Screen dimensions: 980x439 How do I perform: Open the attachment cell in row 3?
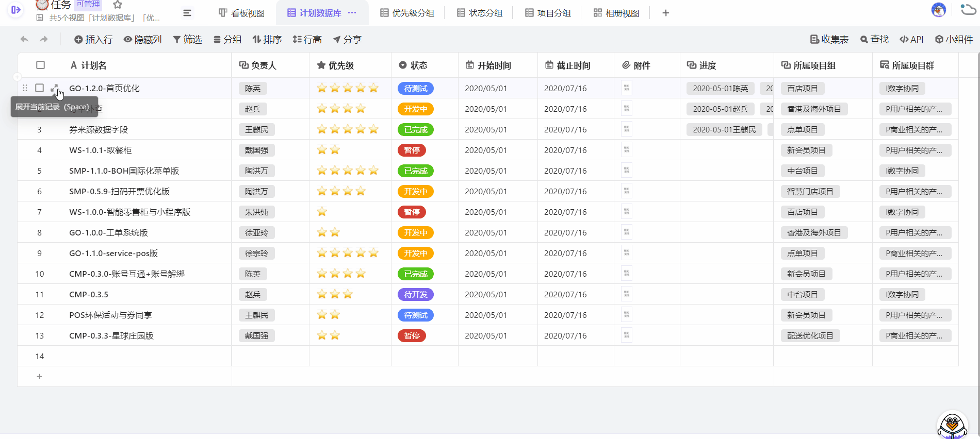[x=626, y=129]
